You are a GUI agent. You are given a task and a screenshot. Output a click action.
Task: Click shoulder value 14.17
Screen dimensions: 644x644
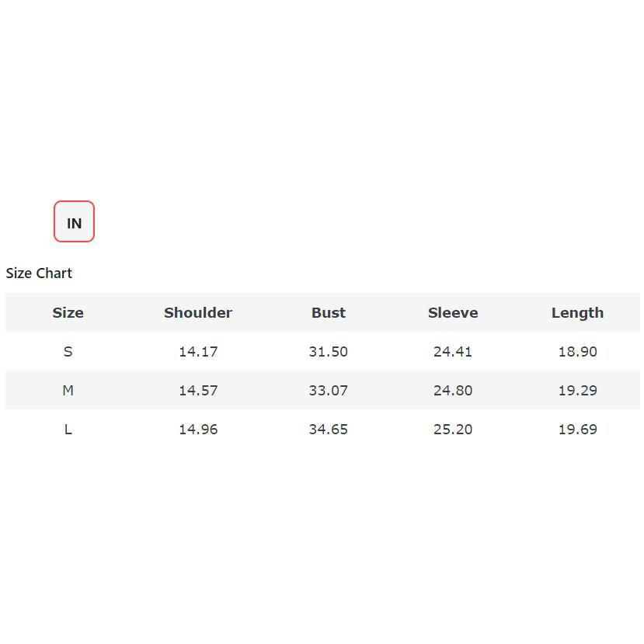pyautogui.click(x=198, y=352)
